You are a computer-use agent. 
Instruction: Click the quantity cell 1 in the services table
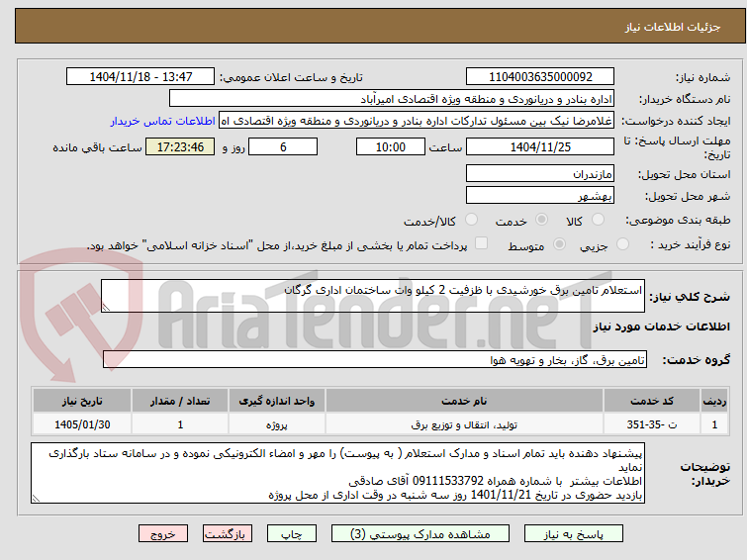180,424
